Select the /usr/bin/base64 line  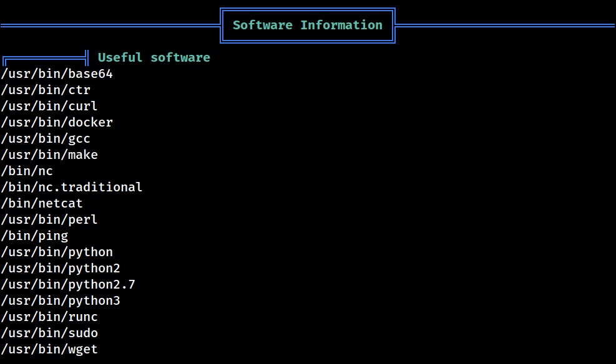(57, 74)
